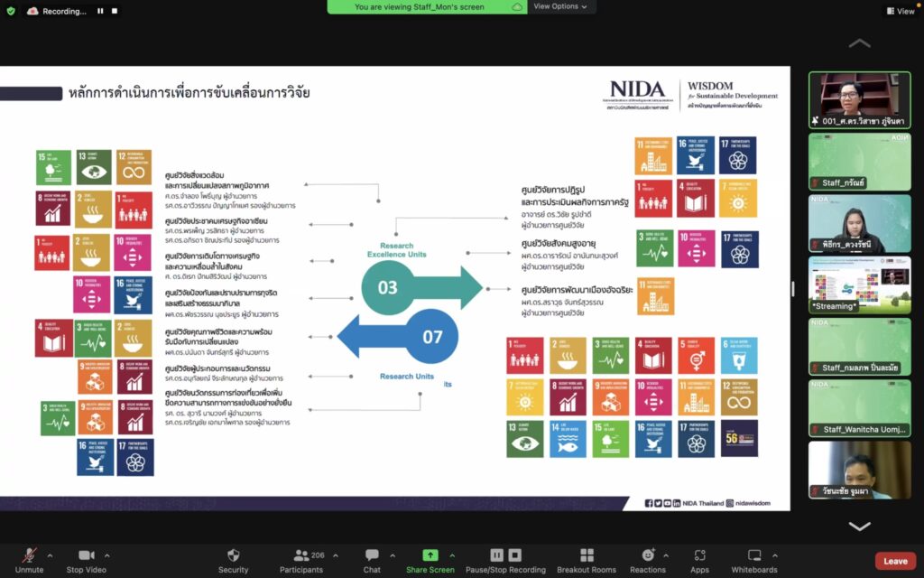Stop the camera video

(x=87, y=555)
